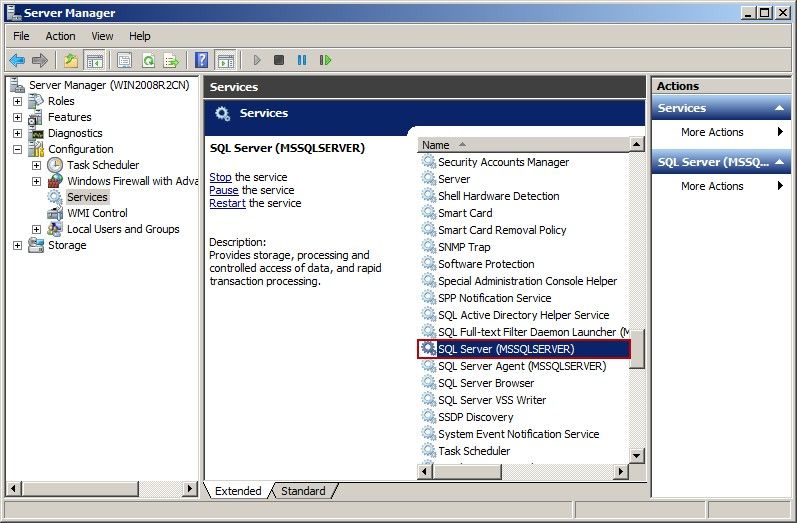Image resolution: width=797 pixels, height=523 pixels.
Task: Open the File menu
Action: point(21,36)
